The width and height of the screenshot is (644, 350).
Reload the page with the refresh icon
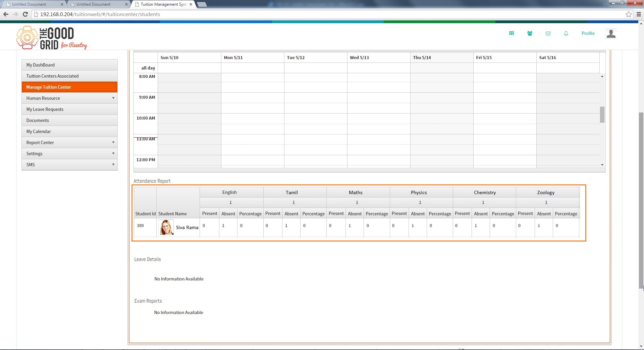(x=25, y=14)
